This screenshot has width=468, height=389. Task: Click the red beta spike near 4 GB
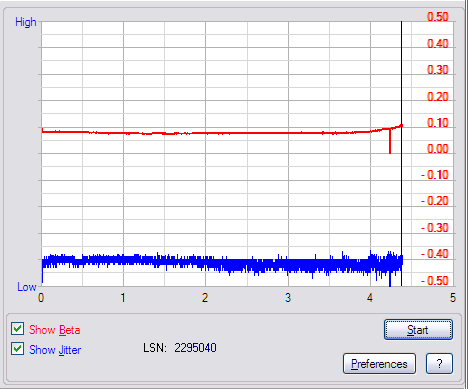click(390, 142)
